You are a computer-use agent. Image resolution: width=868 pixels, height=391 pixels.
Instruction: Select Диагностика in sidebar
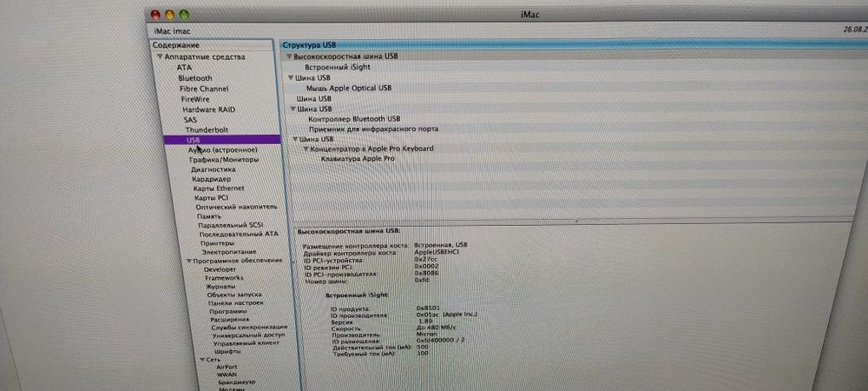[x=214, y=169]
